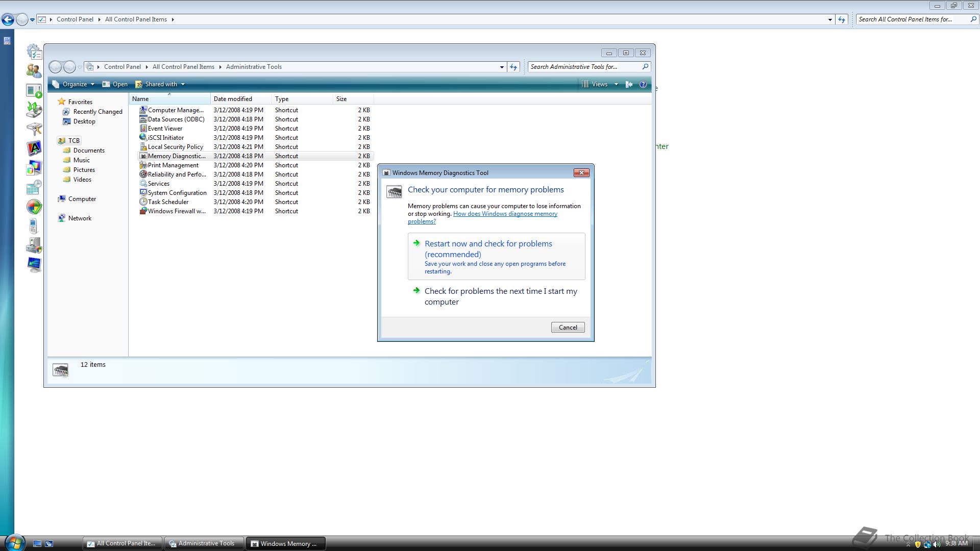The image size is (980, 551).
Task: Open the Shared with dropdown
Action: pos(160,84)
